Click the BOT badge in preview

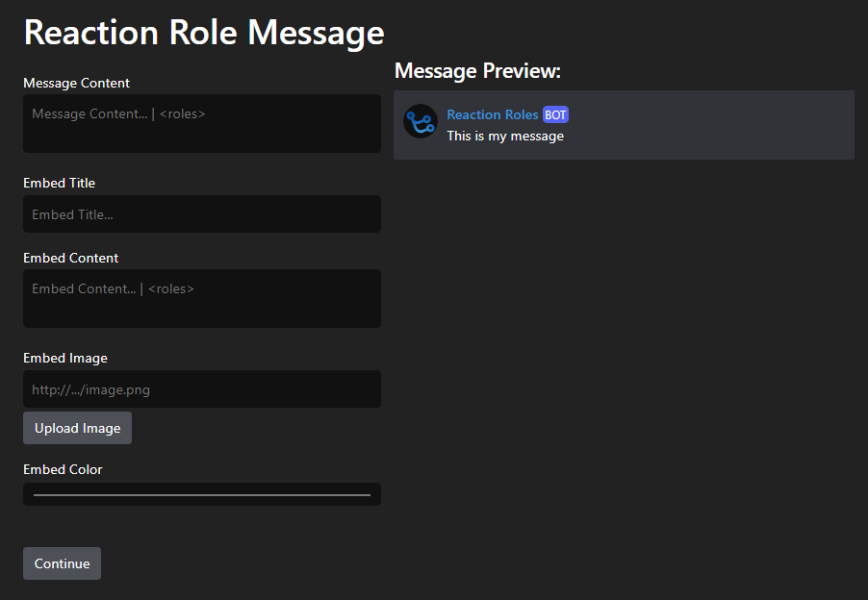coord(555,114)
